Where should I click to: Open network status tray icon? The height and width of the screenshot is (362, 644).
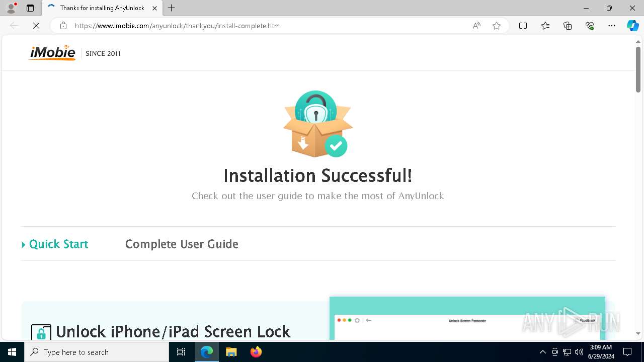[x=567, y=352]
